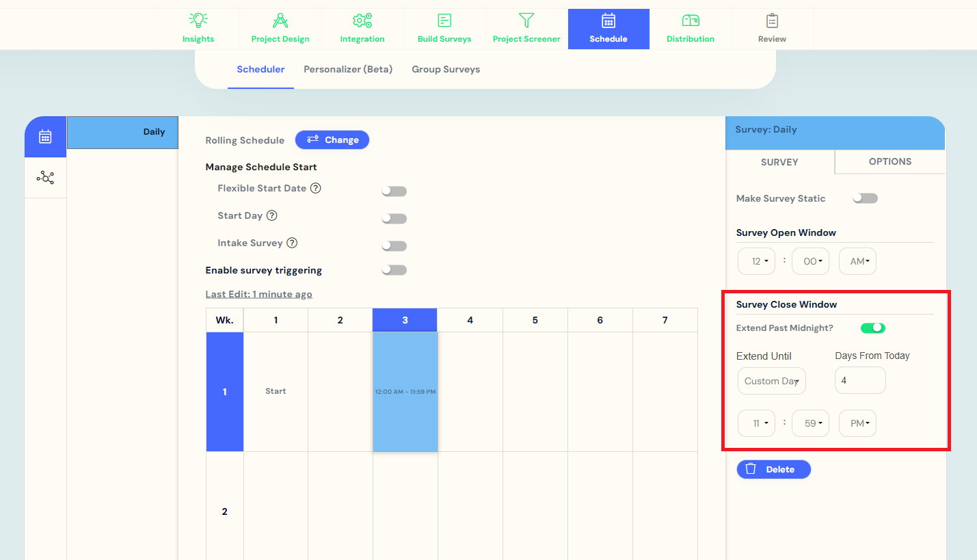The image size is (977, 560).
Task: Click day 4 column header
Action: pyautogui.click(x=470, y=320)
